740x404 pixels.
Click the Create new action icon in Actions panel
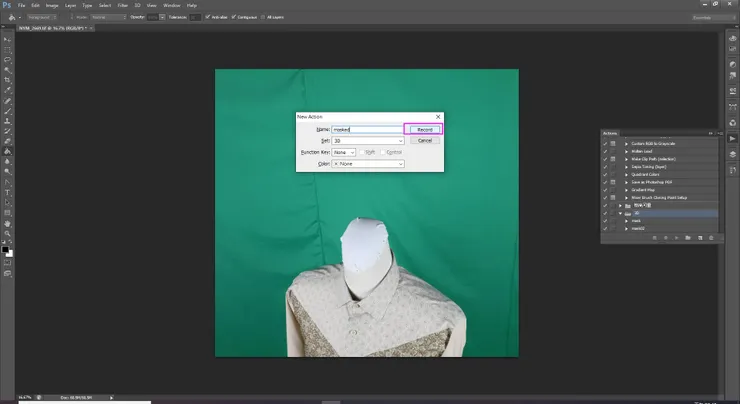point(699,238)
